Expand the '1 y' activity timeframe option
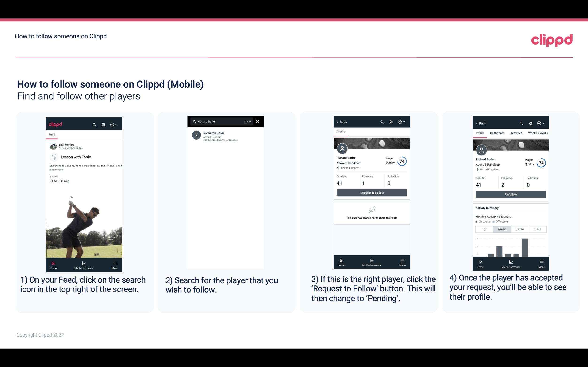The image size is (588, 367). (484, 229)
